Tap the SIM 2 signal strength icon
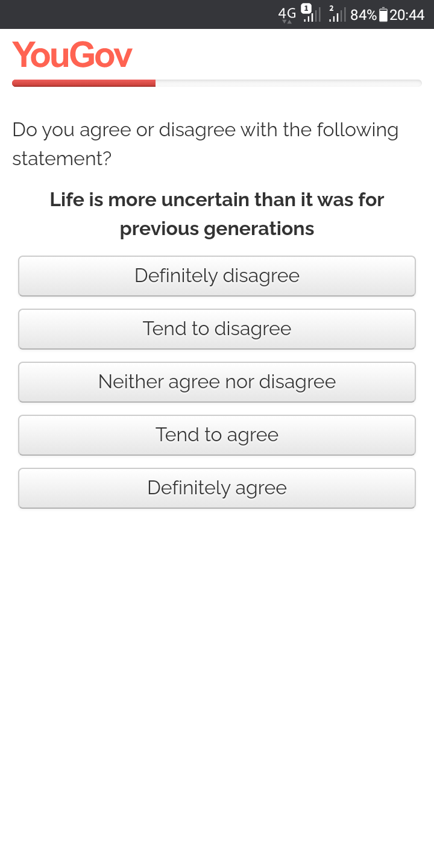 click(338, 14)
